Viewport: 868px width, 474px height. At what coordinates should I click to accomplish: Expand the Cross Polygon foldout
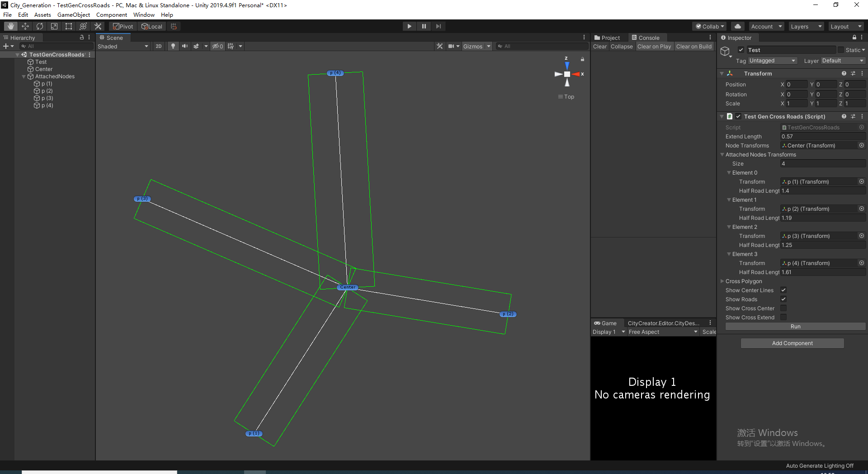tap(722, 281)
